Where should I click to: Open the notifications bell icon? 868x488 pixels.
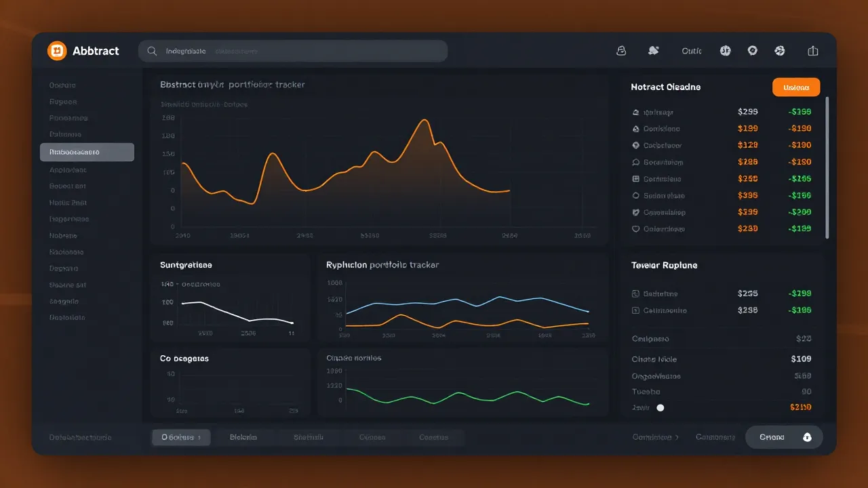coord(653,50)
